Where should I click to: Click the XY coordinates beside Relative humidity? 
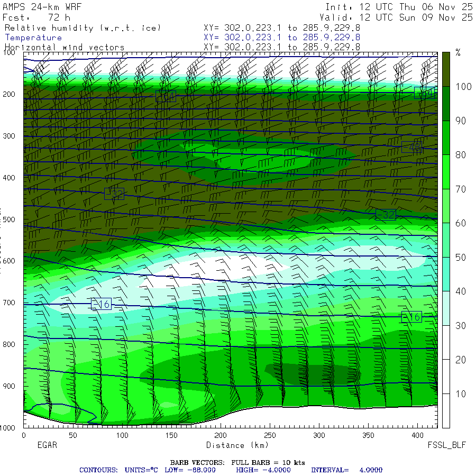coord(282,28)
